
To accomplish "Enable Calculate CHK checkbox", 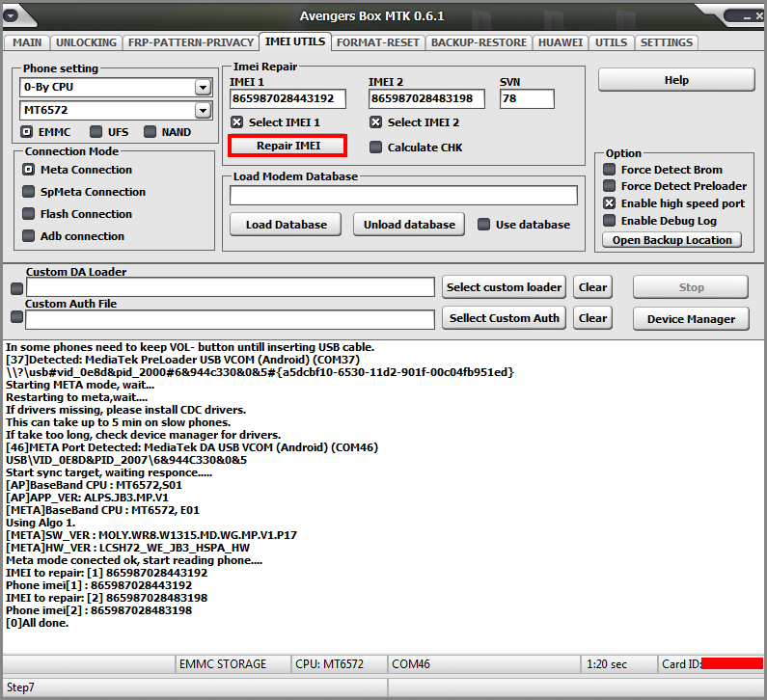I will point(375,148).
